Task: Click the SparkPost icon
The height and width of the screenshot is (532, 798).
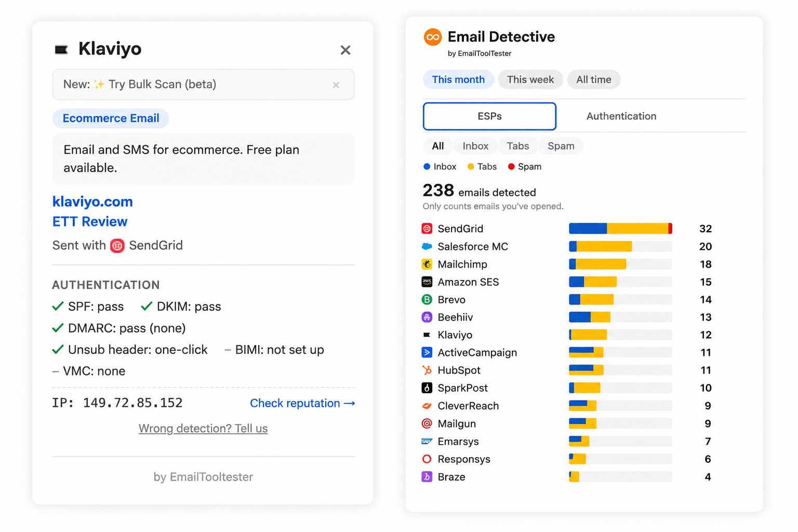Action: (x=427, y=388)
